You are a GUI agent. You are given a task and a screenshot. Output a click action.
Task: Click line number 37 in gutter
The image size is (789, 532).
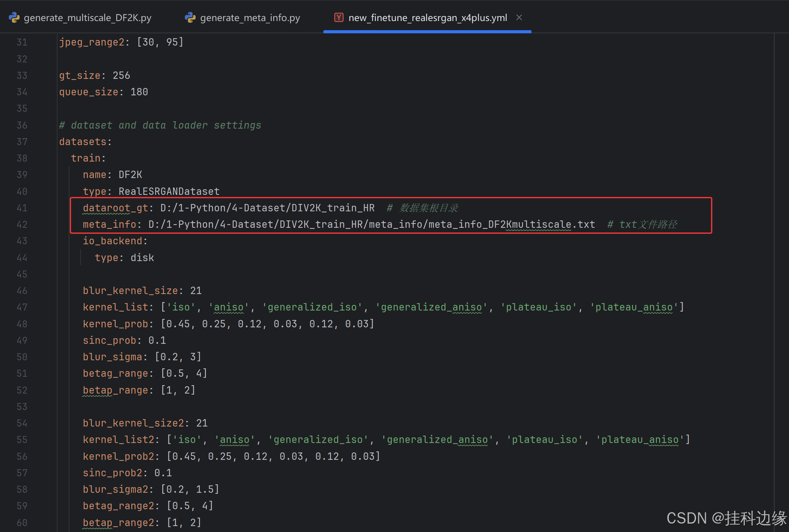(x=22, y=142)
